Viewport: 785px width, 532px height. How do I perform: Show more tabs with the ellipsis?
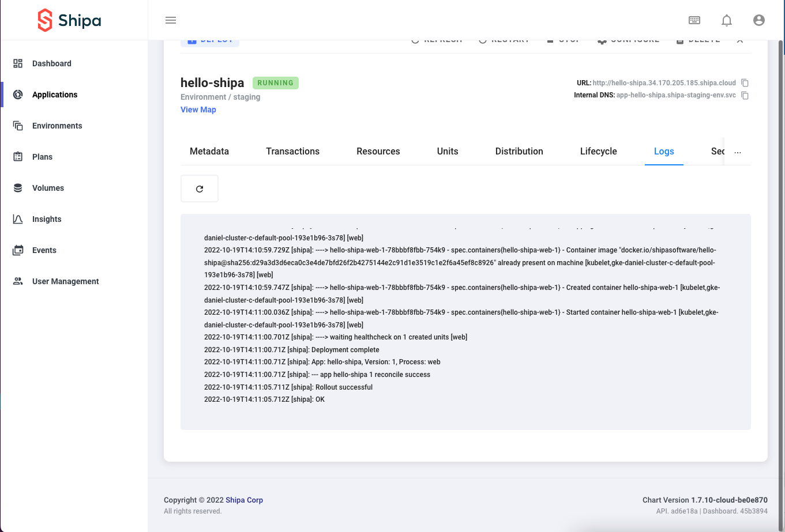tap(737, 152)
